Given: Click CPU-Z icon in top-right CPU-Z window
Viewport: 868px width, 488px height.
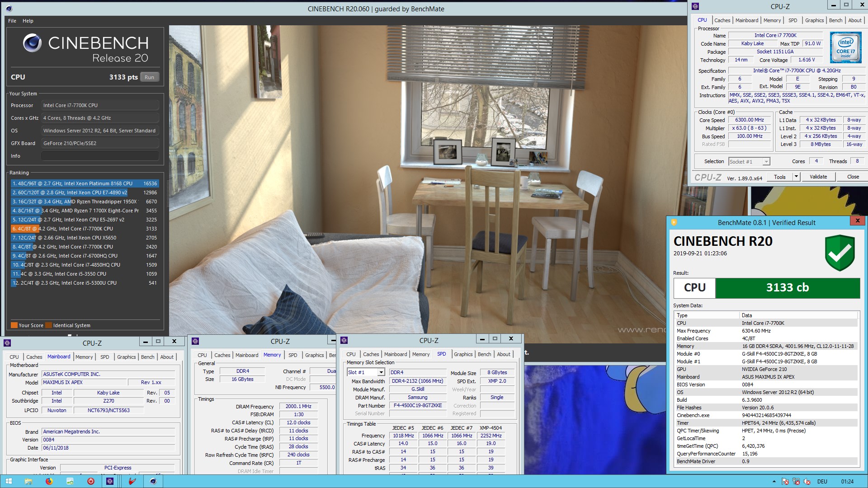Looking at the screenshot, I should [695, 6].
